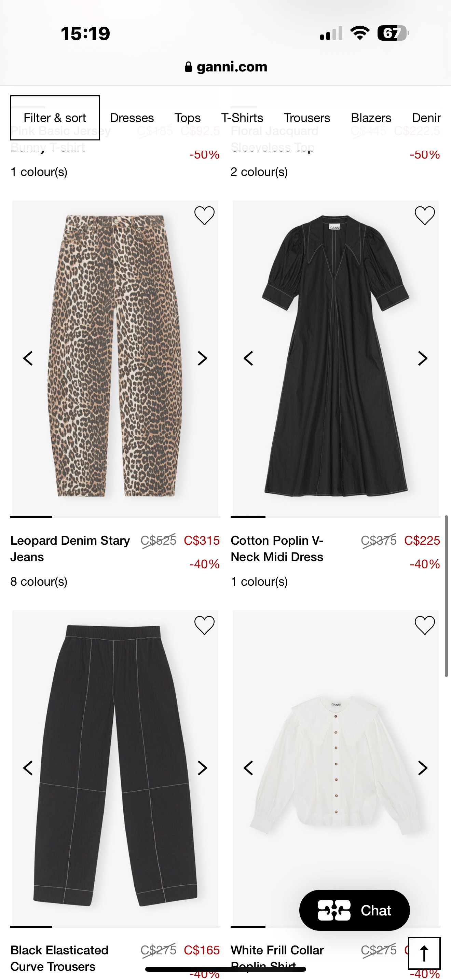This screenshot has height=980, width=451.
Task: Show next image of Leopard Denim Jeans
Action: (x=202, y=358)
